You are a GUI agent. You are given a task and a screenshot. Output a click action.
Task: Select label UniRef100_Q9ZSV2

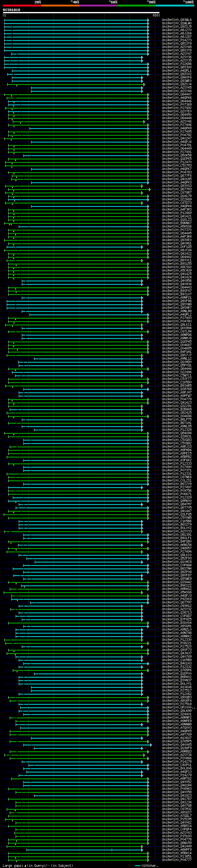click(x=177, y=74)
